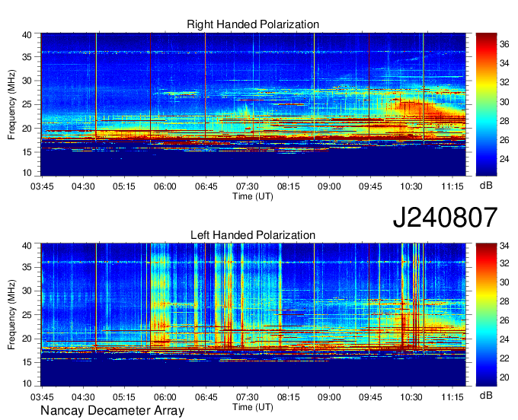Image resolution: width=518 pixels, height=420 pixels.
Task: Click the 07:30 time tick of upper plot
Action: point(247,186)
